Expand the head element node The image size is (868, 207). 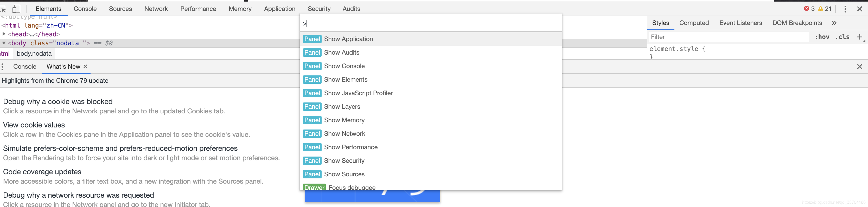[x=4, y=34]
